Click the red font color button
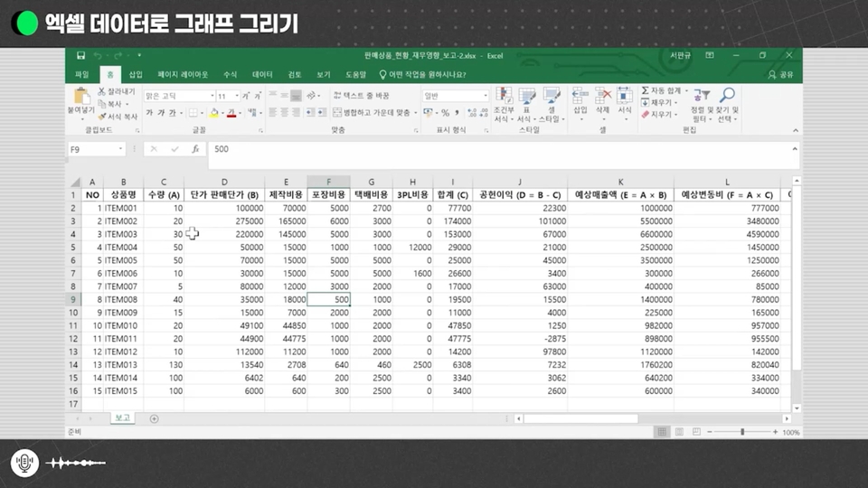The height and width of the screenshot is (488, 868). [x=231, y=113]
